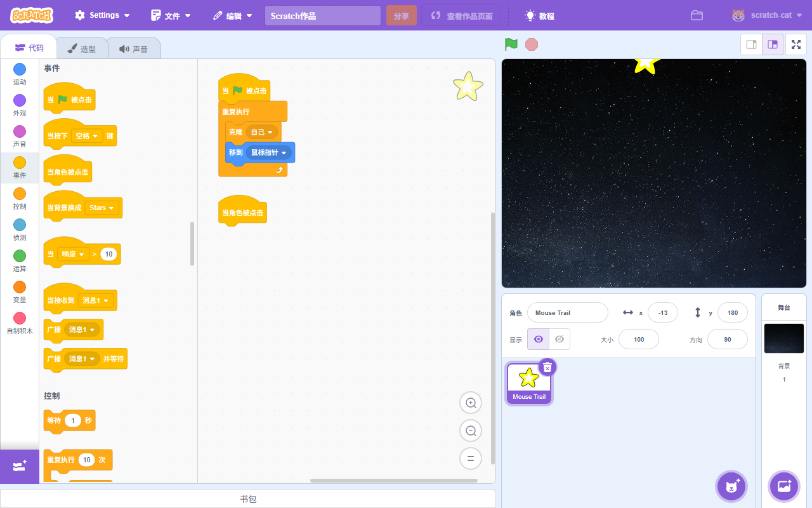Expand the Settings menu
Viewport: 812px width, 508px height.
coord(102,15)
